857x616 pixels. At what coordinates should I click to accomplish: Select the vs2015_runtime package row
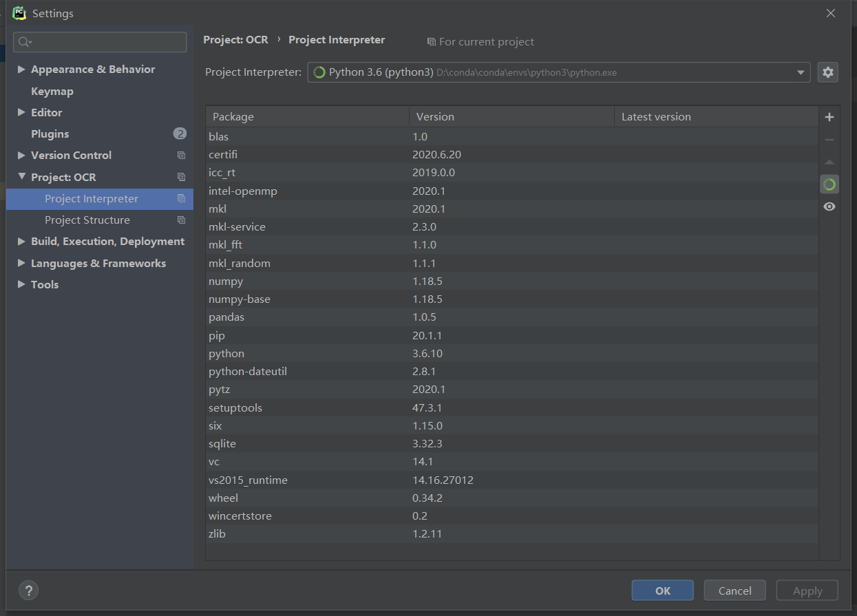(512, 480)
